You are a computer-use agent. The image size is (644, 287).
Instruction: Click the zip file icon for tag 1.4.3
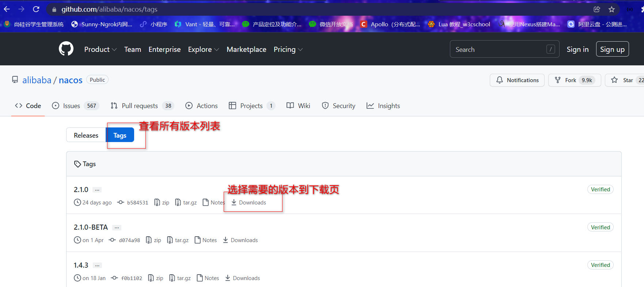151,278
